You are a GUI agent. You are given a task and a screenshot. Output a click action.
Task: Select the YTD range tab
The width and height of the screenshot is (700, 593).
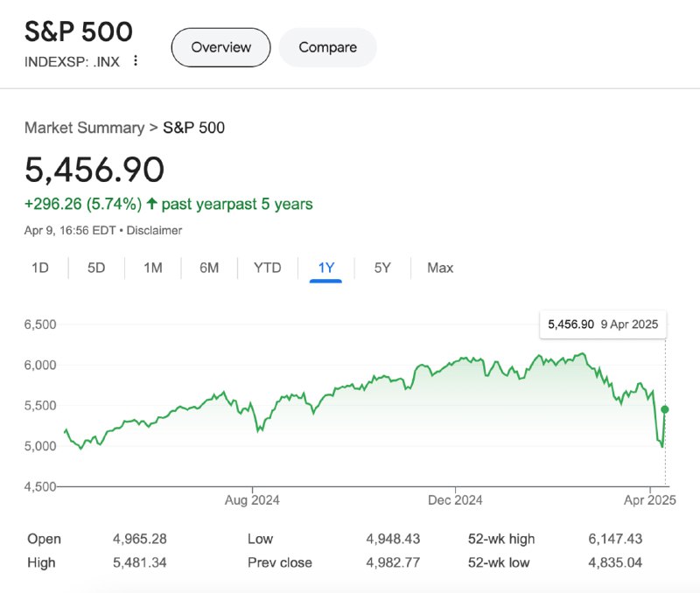(x=268, y=268)
